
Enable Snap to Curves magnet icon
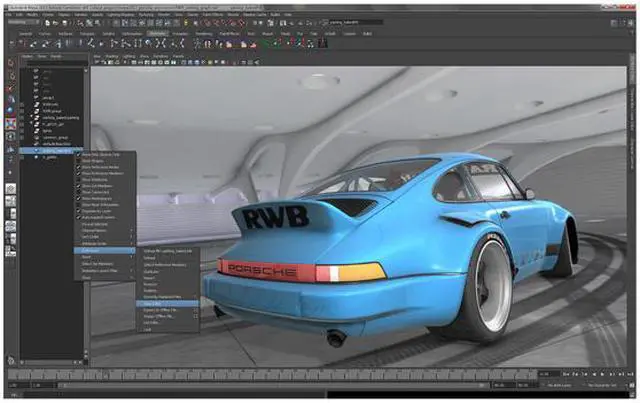217,23
